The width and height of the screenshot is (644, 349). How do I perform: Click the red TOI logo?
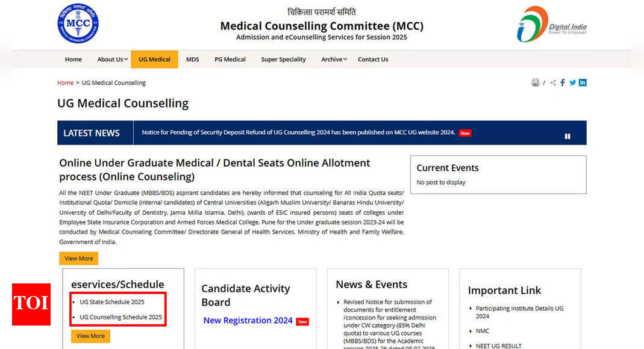point(31,304)
